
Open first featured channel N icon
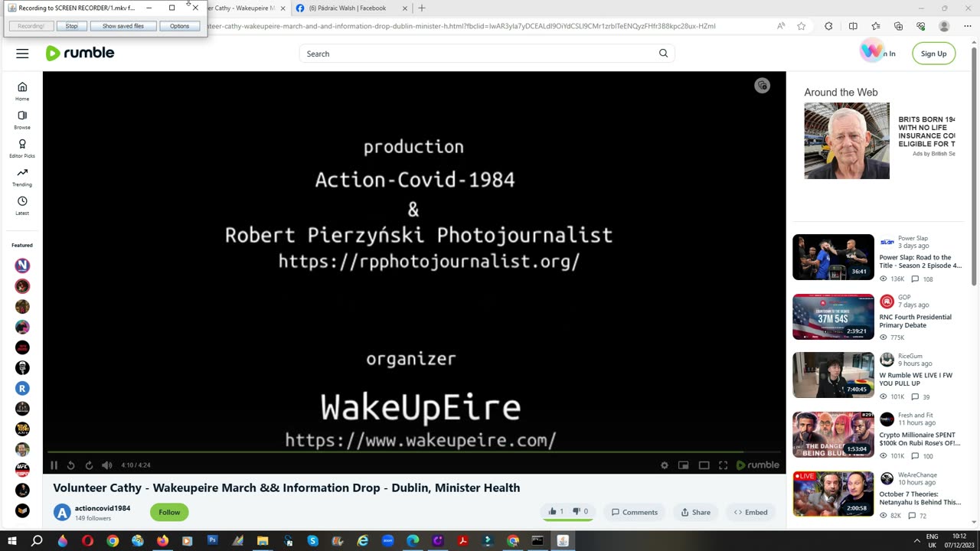point(22,266)
